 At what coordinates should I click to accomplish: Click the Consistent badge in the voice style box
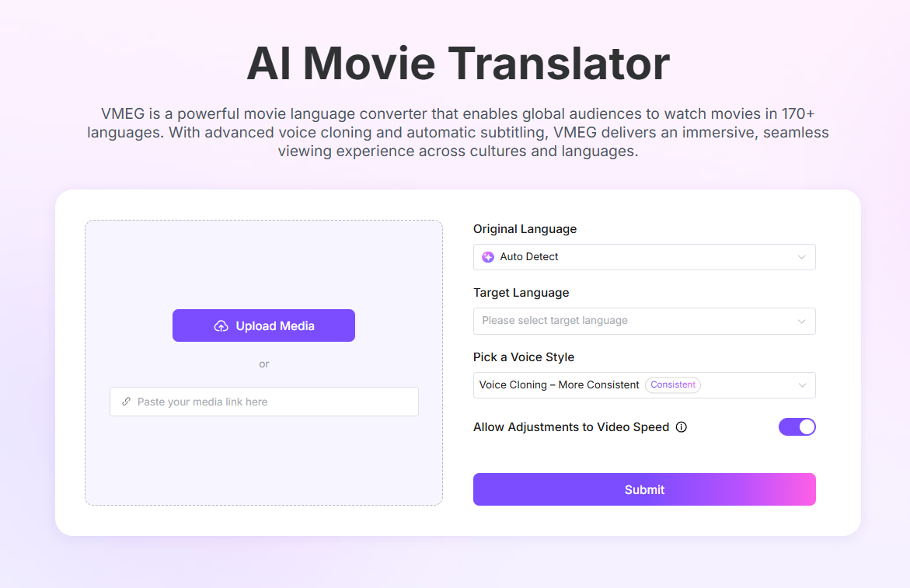[x=672, y=384]
